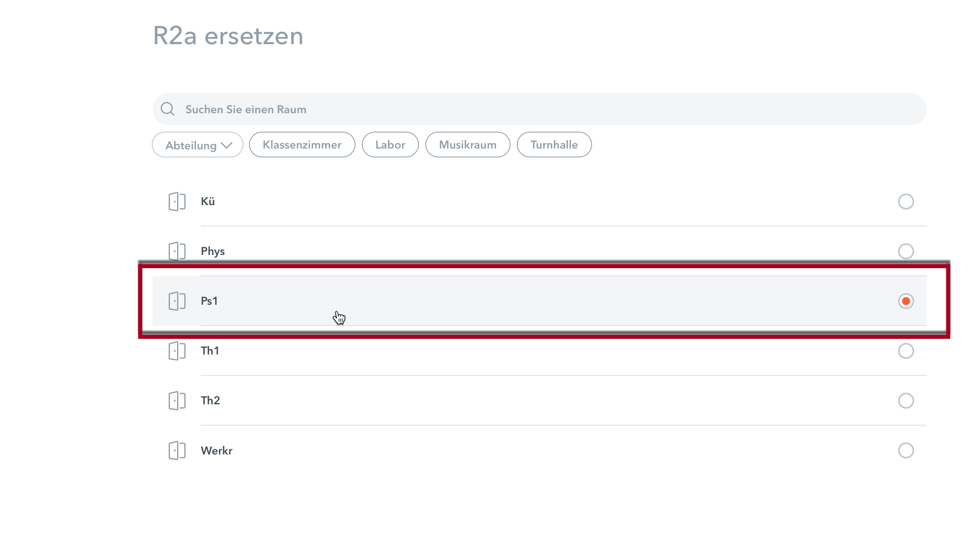
Task: Select the Kü room radio button
Action: click(906, 202)
